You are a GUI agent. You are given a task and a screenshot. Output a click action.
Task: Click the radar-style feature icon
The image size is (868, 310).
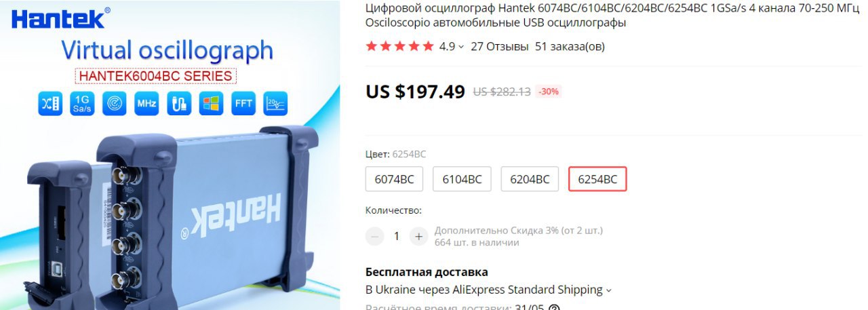pyautogui.click(x=115, y=104)
